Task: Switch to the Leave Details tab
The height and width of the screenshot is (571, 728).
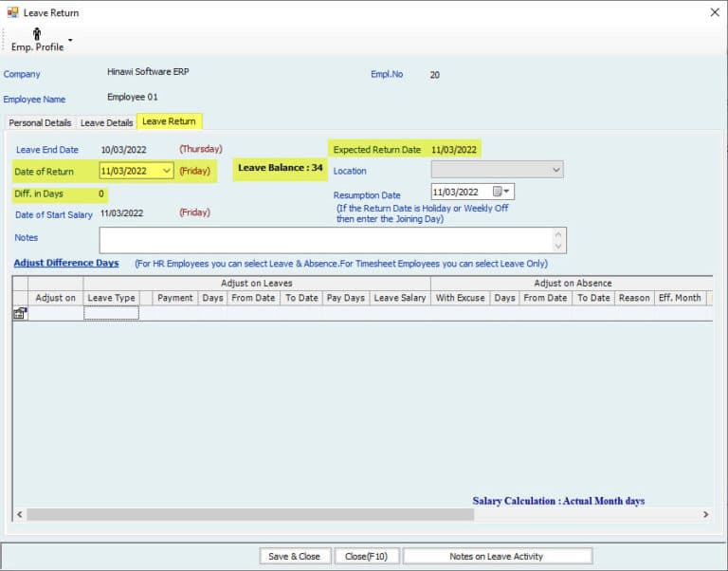Action: tap(106, 122)
